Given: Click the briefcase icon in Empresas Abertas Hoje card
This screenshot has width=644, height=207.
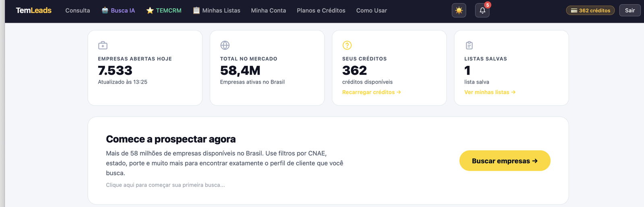Looking at the screenshot, I should [103, 45].
